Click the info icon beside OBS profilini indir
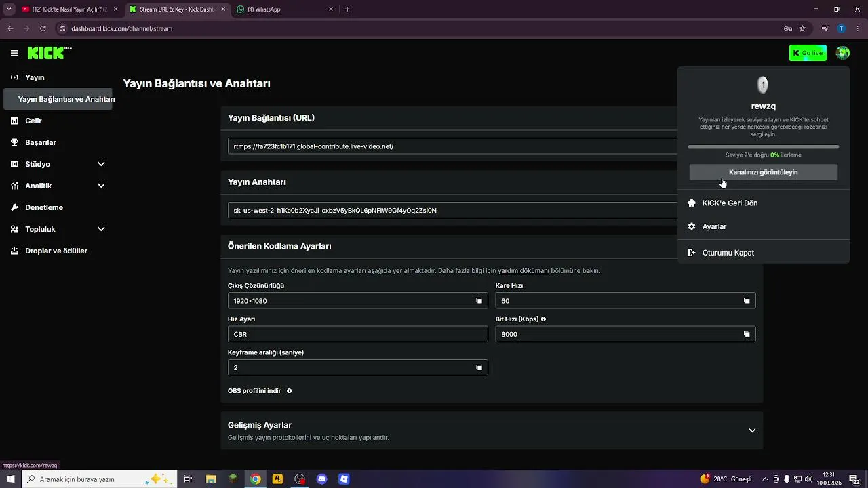The width and height of the screenshot is (868, 488). pyautogui.click(x=289, y=391)
